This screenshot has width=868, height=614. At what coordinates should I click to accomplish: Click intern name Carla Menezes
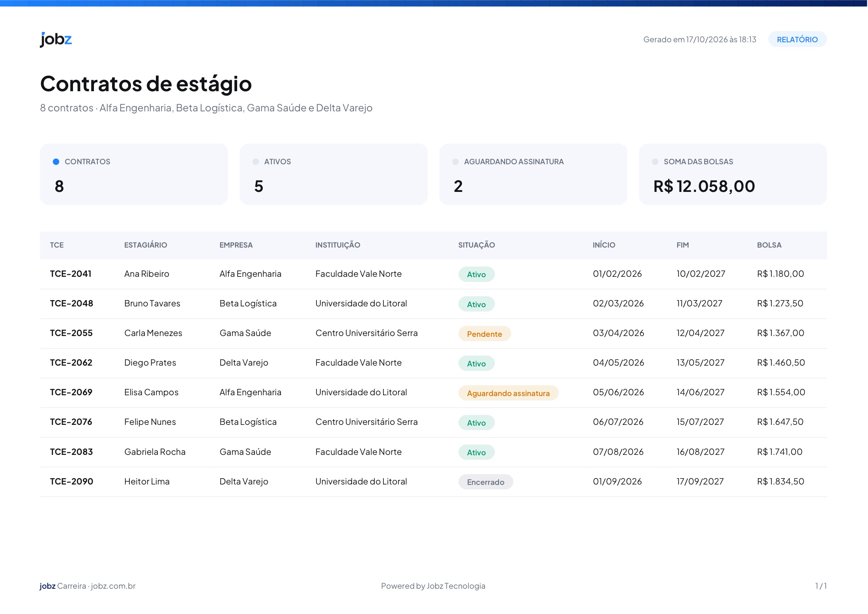[153, 333]
